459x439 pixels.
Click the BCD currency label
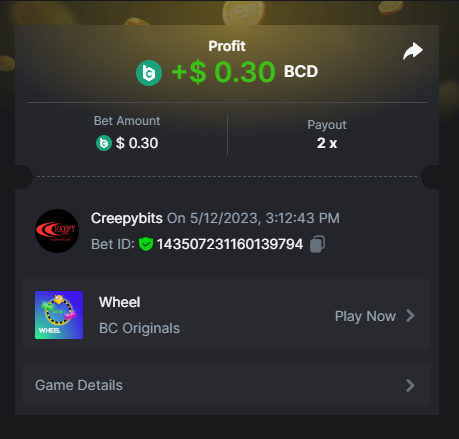301,71
